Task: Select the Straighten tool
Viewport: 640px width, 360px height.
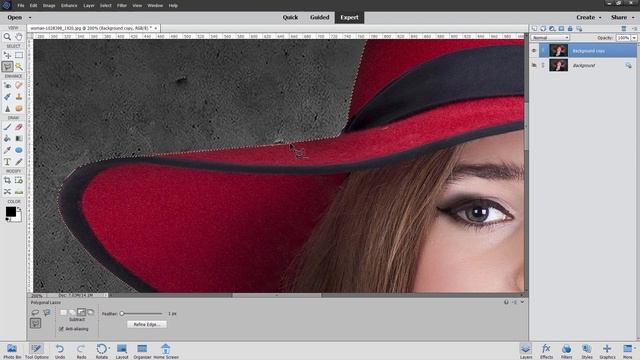Action: coord(19,191)
